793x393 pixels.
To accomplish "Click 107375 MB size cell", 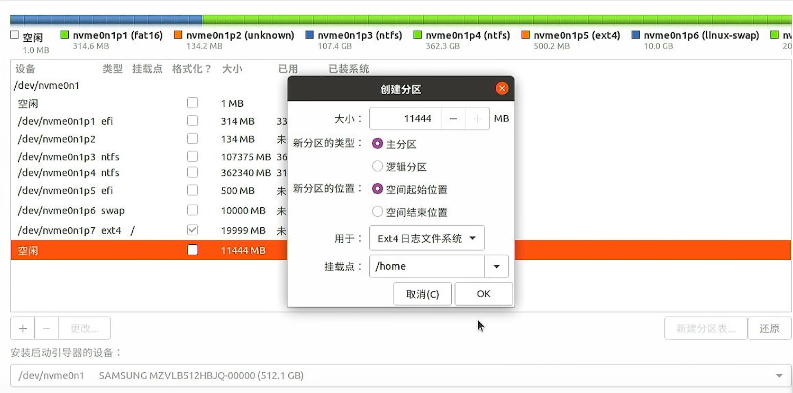I will point(246,157).
